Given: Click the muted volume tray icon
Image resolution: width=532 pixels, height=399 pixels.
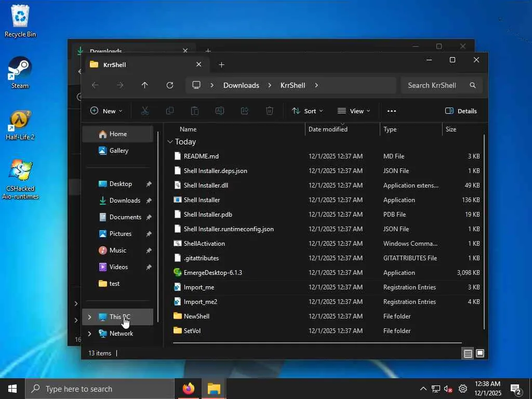Looking at the screenshot, I should pyautogui.click(x=448, y=389).
